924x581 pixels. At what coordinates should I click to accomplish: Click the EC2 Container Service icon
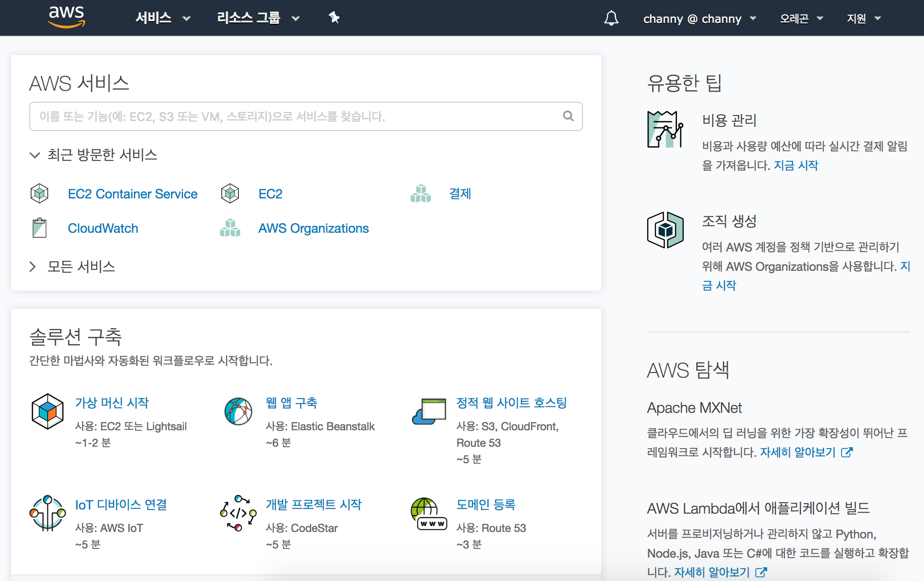point(39,193)
